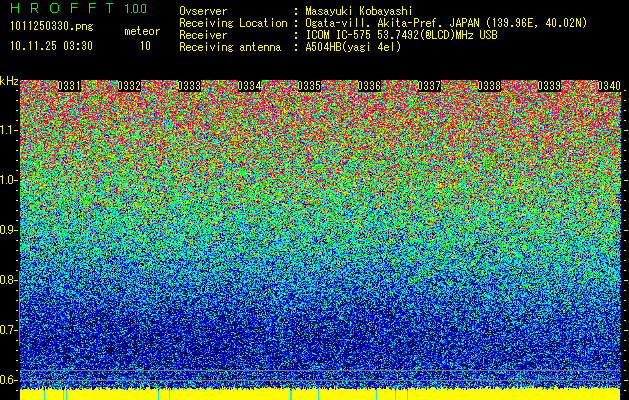The height and width of the screenshot is (400, 629).
Task: Click time marker 0332
Action: pos(129,86)
